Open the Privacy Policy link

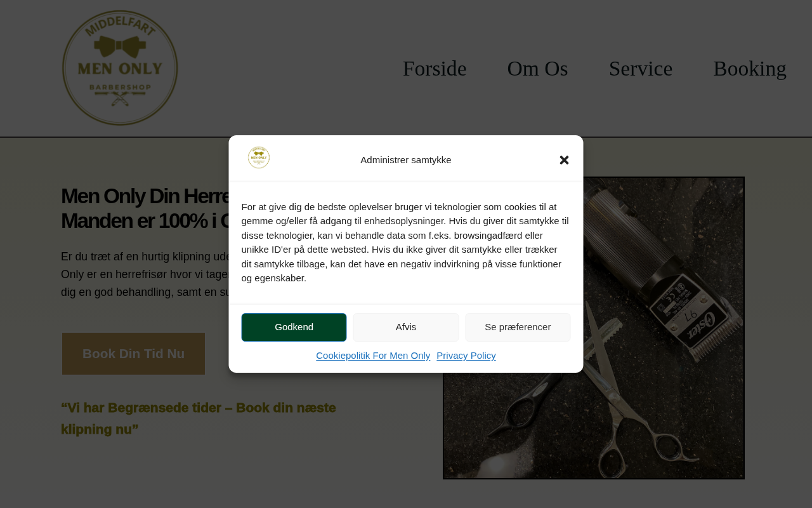click(x=466, y=356)
